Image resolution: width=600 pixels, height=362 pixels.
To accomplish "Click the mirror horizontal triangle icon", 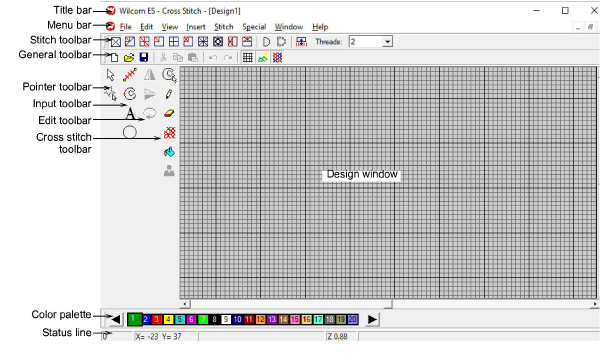I will click(150, 75).
